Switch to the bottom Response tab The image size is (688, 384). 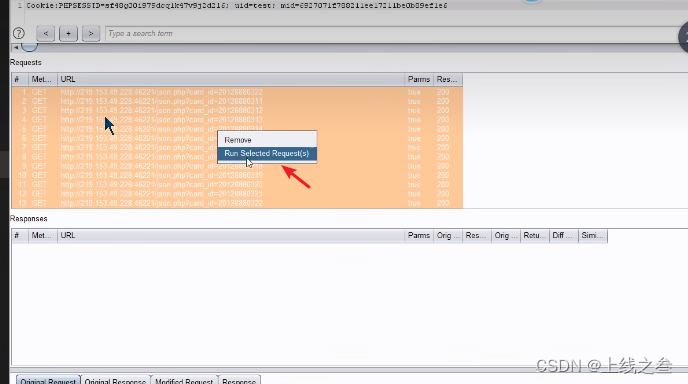(239, 380)
